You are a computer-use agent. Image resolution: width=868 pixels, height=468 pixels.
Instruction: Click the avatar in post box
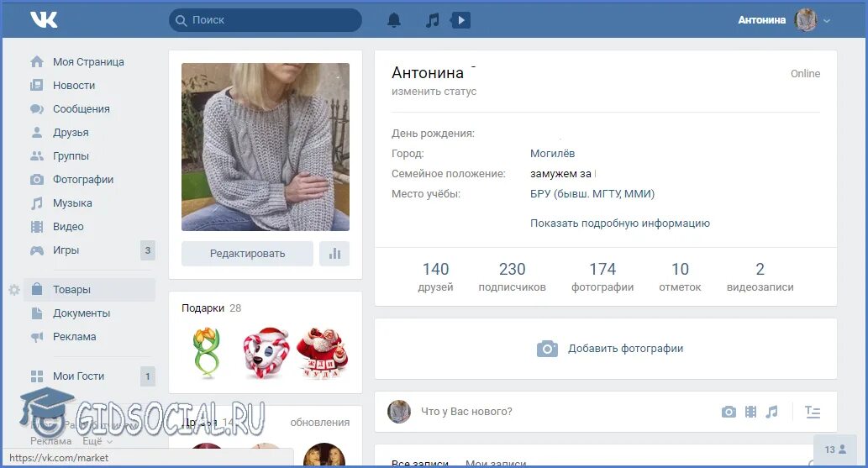coord(398,412)
